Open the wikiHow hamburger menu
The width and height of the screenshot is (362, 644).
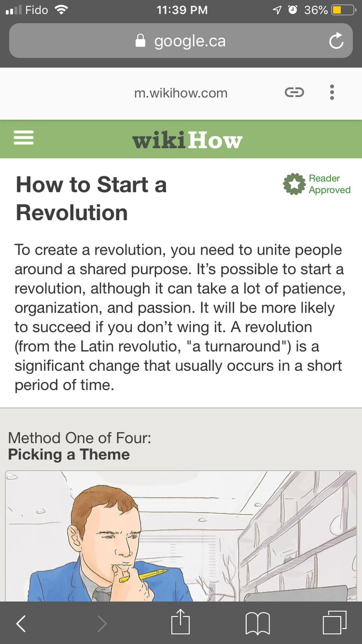click(23, 139)
